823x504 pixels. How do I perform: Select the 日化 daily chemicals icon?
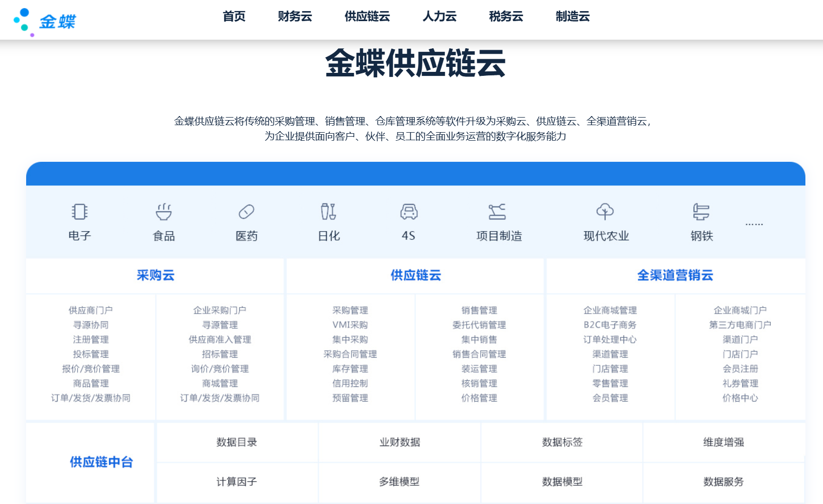328,212
